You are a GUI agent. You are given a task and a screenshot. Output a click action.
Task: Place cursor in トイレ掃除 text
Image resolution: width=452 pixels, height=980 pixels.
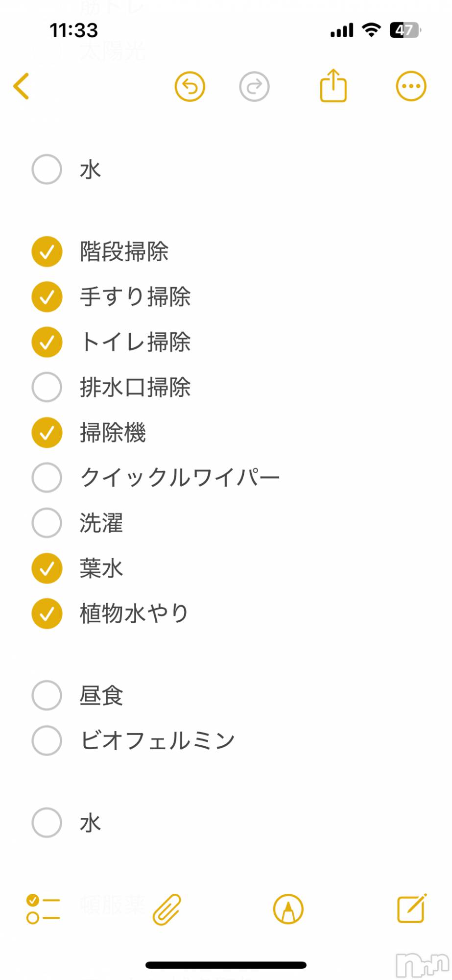pyautogui.click(x=136, y=342)
